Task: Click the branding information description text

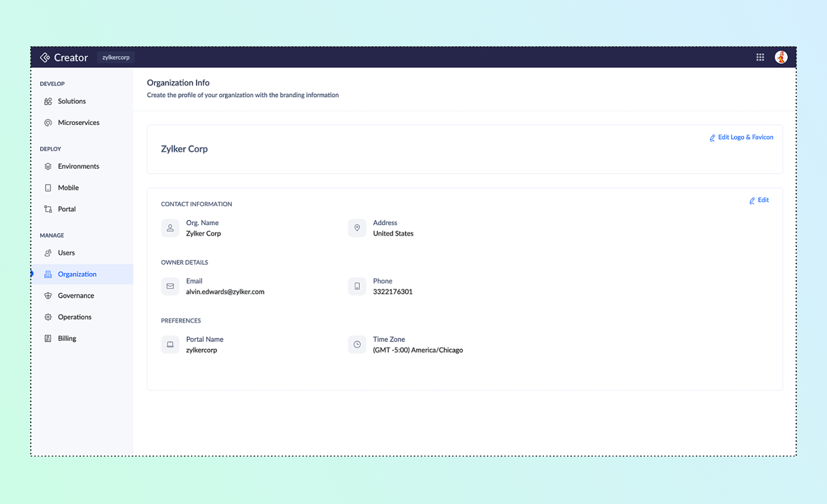Action: click(243, 95)
